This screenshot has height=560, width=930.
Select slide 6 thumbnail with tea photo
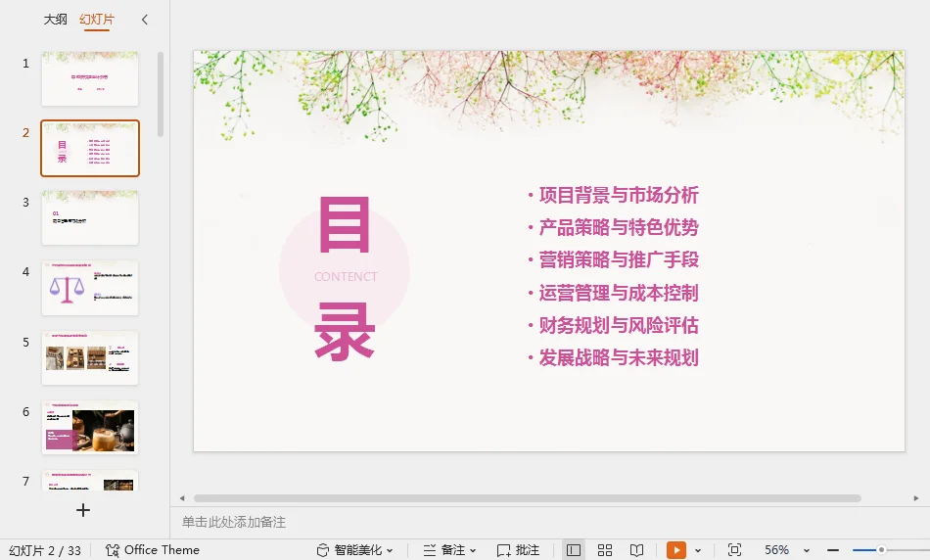tap(90, 428)
